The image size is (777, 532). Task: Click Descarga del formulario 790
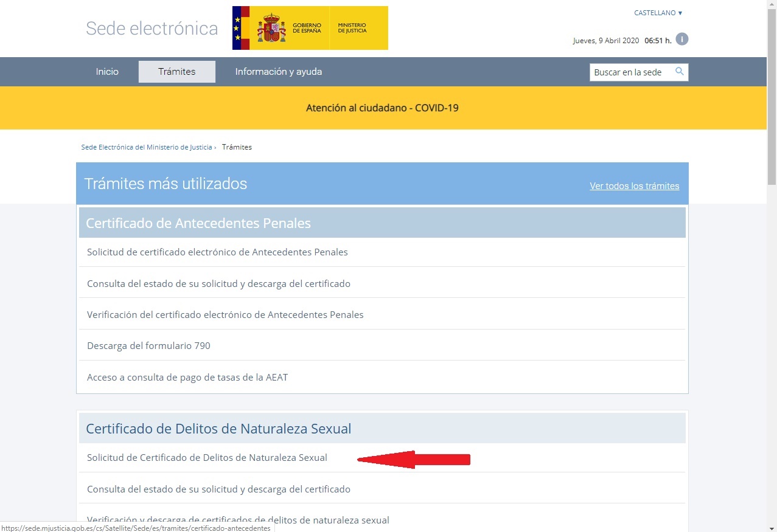click(148, 346)
